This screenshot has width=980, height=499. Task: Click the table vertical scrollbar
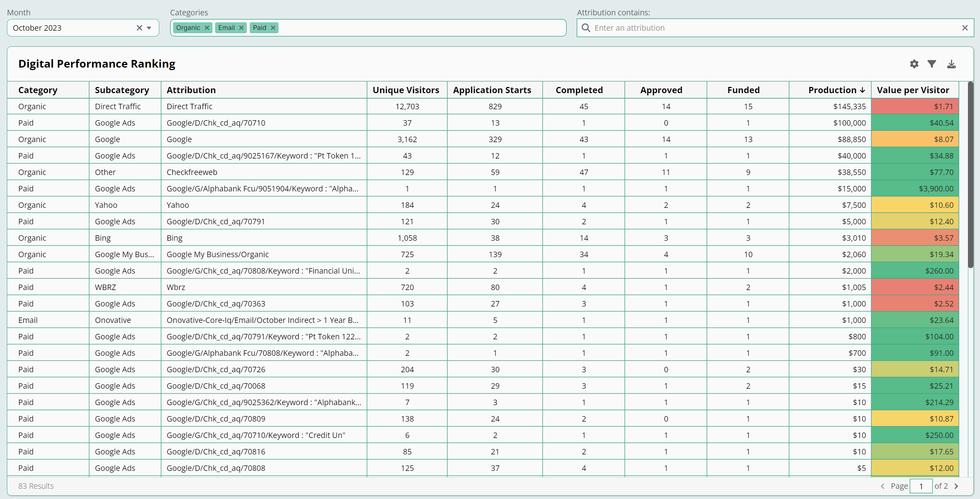coord(970,175)
